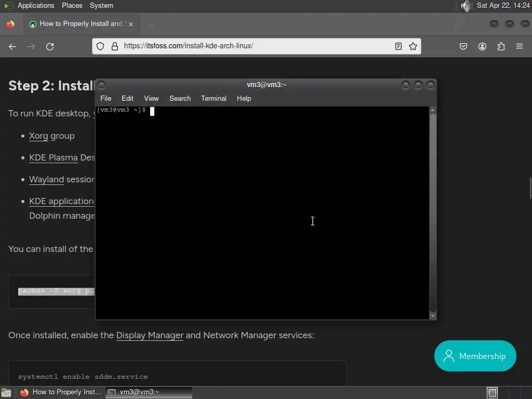Click the terminal vertical scrollbar track
Viewport: 532px width, 399px height.
(433, 213)
